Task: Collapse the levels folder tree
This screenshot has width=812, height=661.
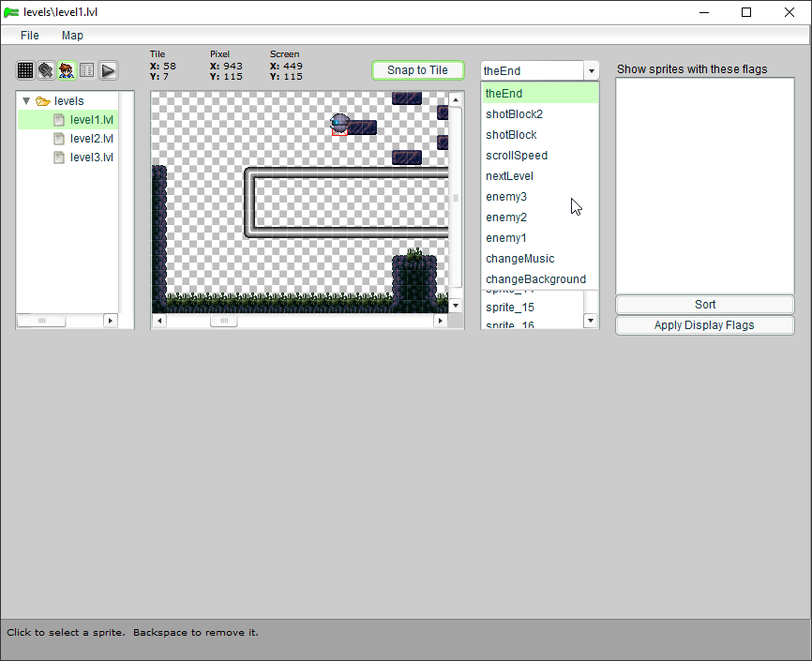Action: [x=26, y=101]
